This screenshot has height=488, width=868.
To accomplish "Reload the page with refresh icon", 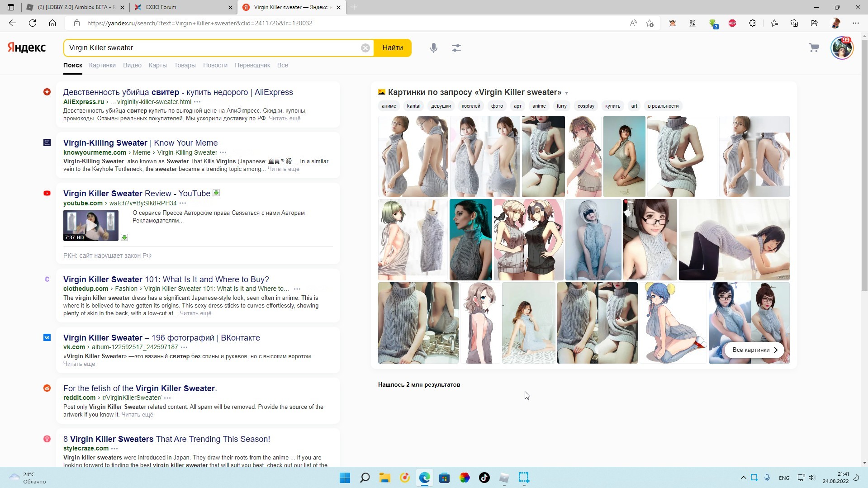I will pos(33,23).
